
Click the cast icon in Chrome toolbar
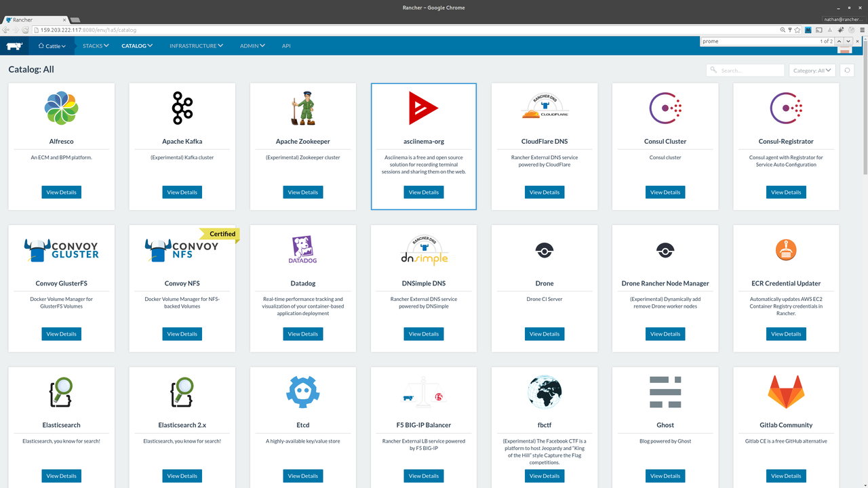click(x=819, y=30)
